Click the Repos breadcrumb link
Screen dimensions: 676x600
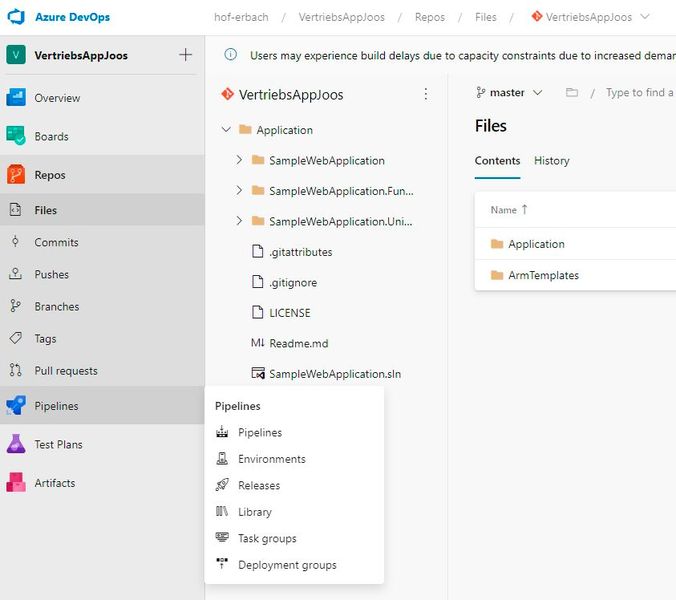pyautogui.click(x=430, y=17)
